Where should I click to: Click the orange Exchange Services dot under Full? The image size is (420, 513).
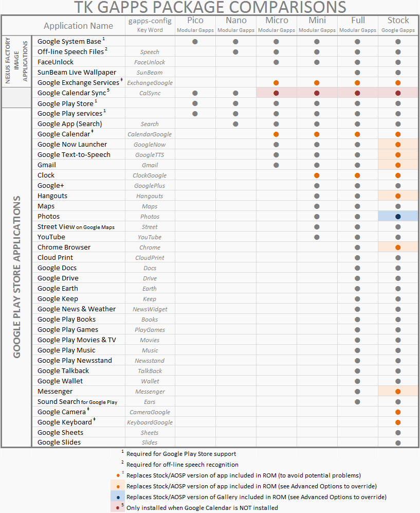[x=357, y=83]
